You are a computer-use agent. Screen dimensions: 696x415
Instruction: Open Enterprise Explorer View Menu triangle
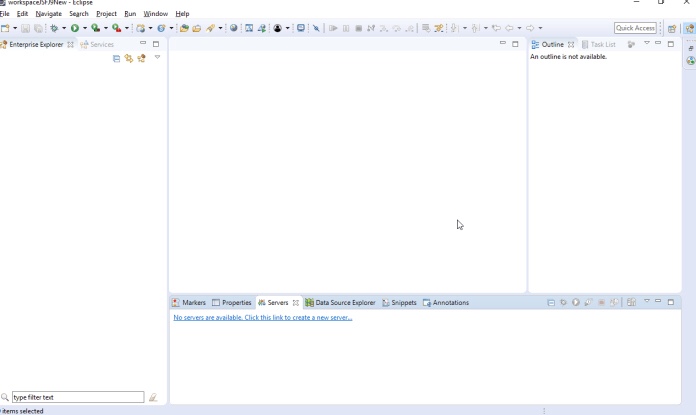click(x=157, y=58)
